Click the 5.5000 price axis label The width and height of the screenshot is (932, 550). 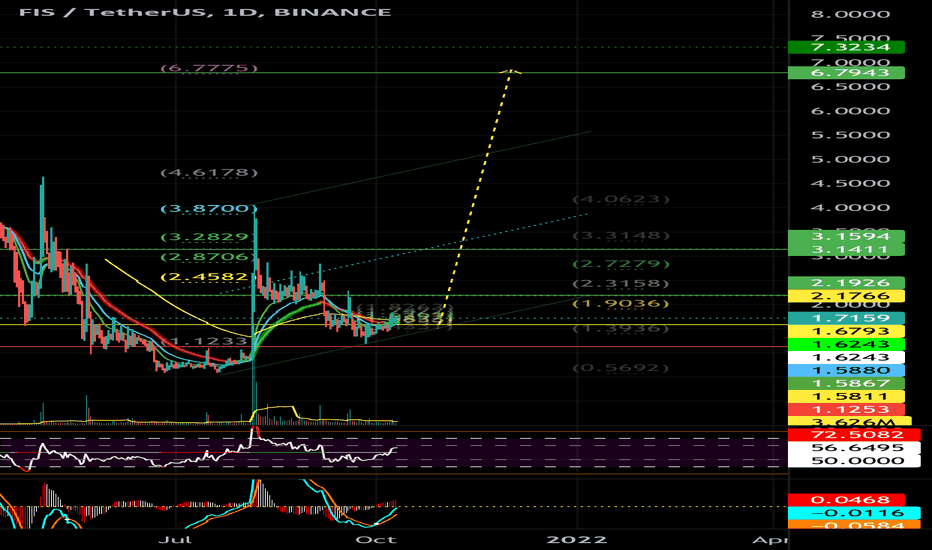coord(851,135)
